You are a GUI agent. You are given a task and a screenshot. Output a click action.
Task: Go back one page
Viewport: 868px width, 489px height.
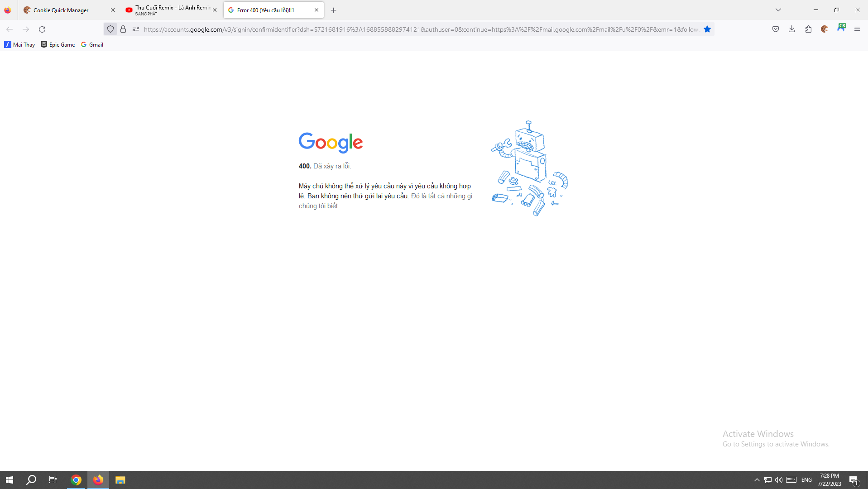click(x=10, y=29)
